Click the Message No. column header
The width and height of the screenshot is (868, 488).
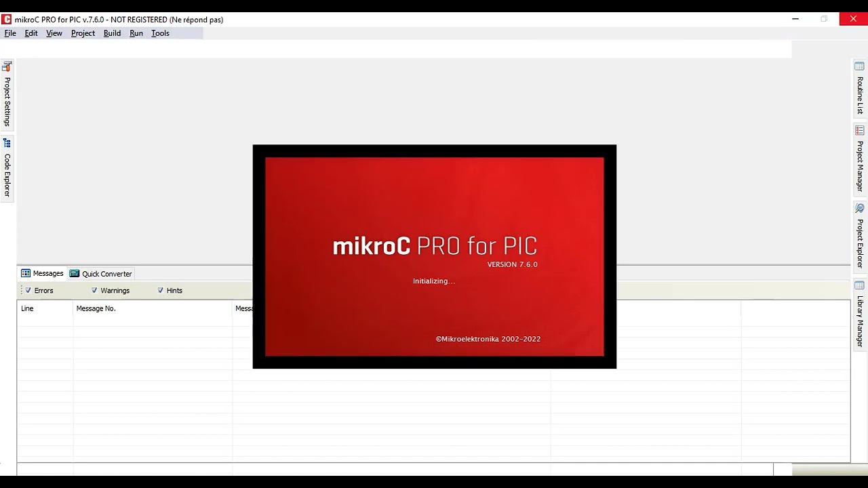click(x=153, y=308)
